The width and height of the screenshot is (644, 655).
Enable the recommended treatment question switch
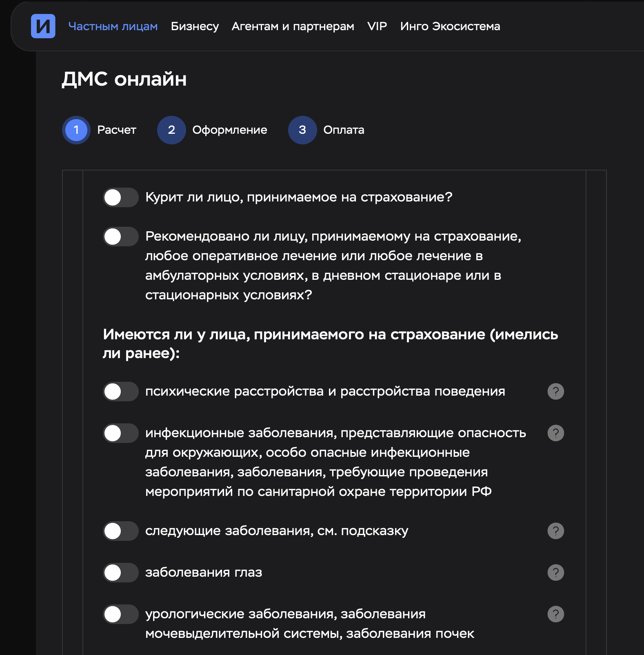pyautogui.click(x=121, y=237)
